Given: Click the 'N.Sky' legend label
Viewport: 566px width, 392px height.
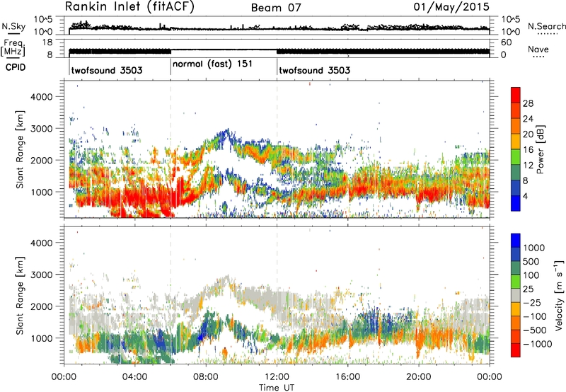Looking at the screenshot, I should click(13, 26).
